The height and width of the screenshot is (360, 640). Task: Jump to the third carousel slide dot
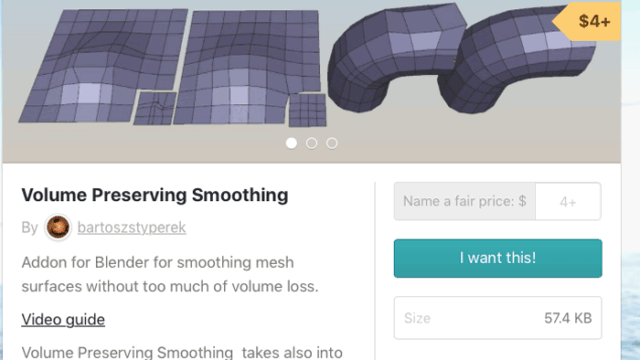click(x=332, y=143)
